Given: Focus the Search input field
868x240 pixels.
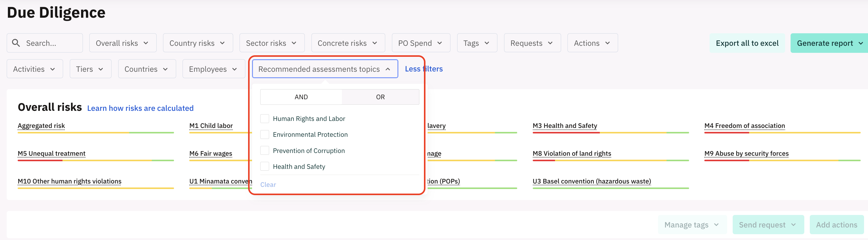Looking at the screenshot, I should (x=45, y=43).
